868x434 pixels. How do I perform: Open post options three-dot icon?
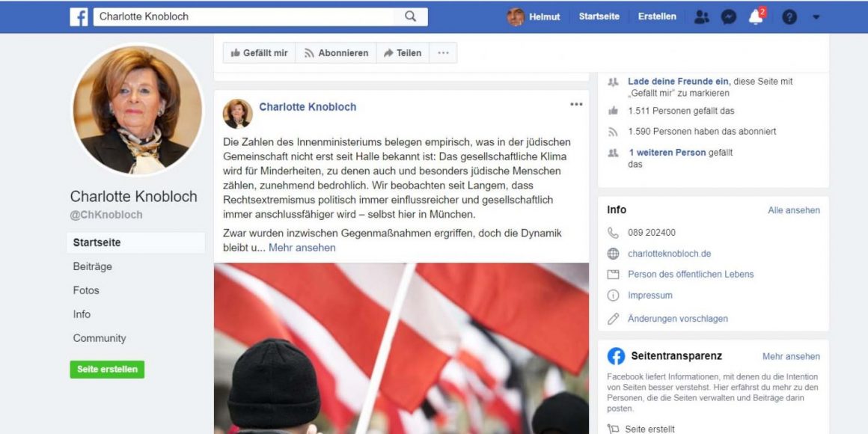click(x=576, y=104)
